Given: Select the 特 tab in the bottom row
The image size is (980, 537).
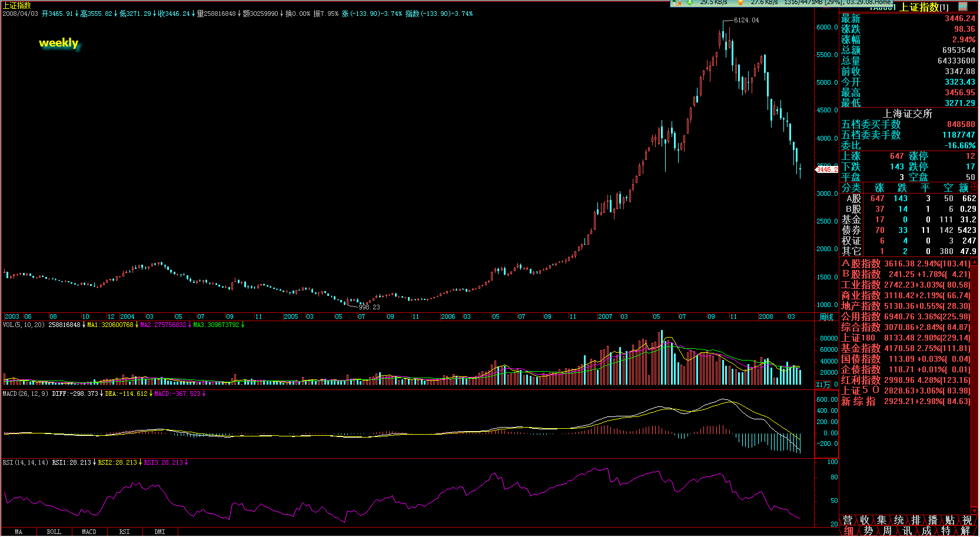Looking at the screenshot, I should point(946,531).
